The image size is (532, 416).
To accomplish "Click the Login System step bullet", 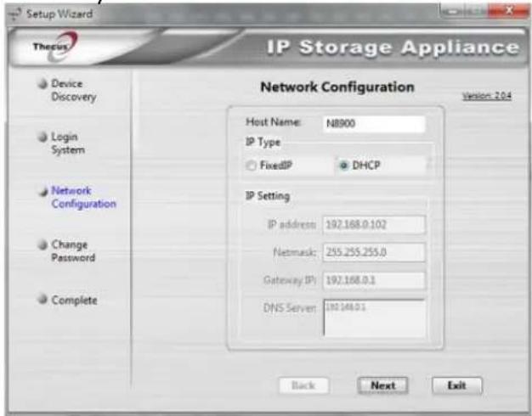I will pyautogui.click(x=42, y=138).
